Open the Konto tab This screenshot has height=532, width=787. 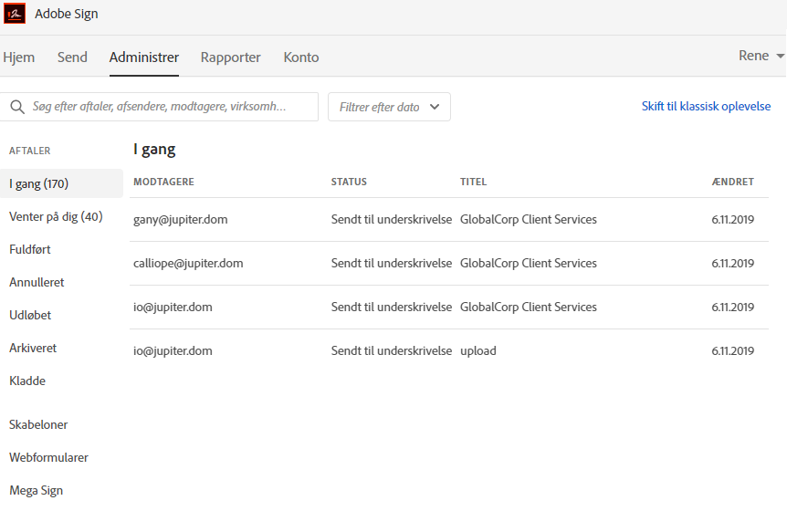tap(301, 57)
